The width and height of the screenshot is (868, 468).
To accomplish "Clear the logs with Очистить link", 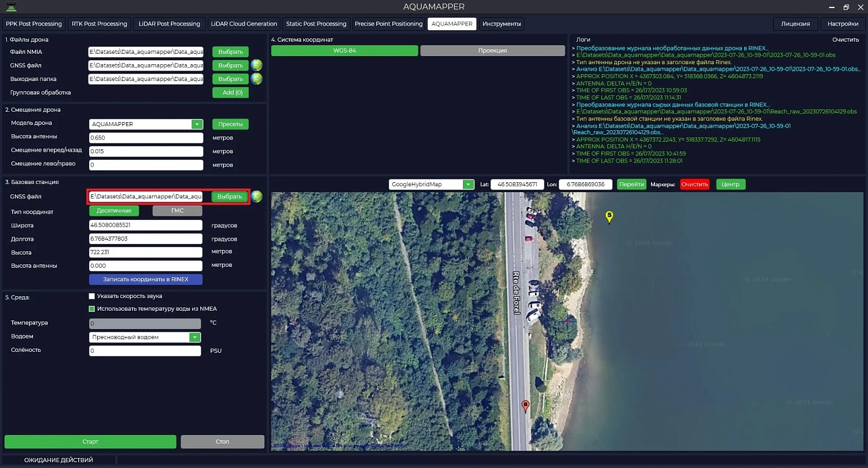I will 845,39.
